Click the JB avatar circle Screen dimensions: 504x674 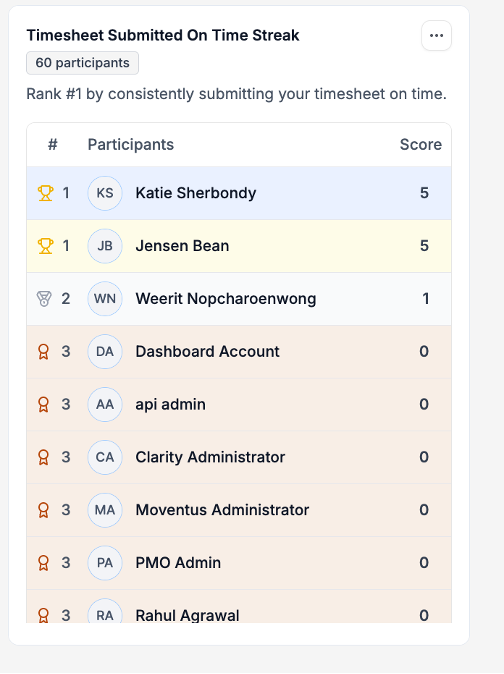coord(105,246)
